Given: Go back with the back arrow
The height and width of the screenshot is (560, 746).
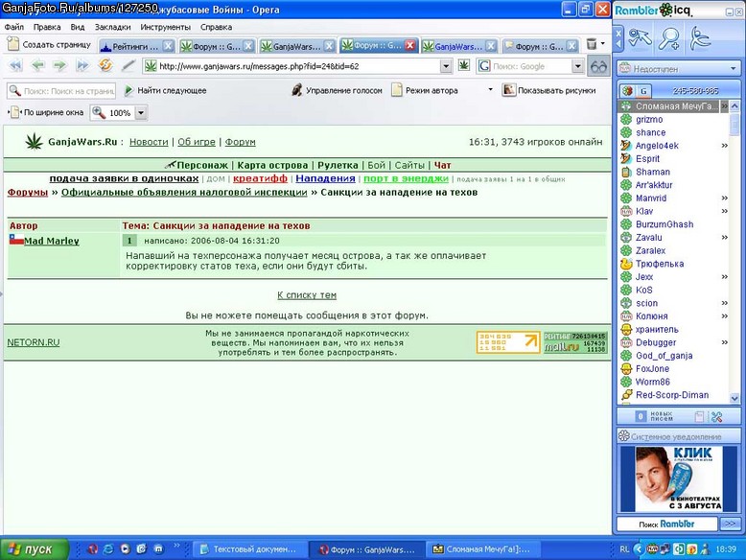Looking at the screenshot, I should [x=38, y=65].
